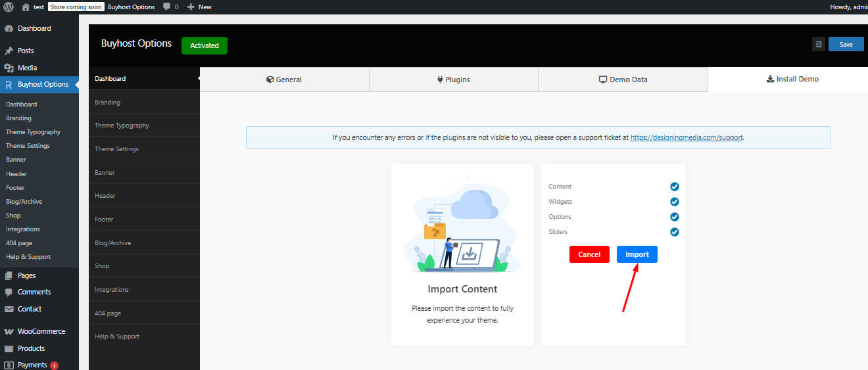Open the comments bubble icon in admin bar

(x=166, y=7)
